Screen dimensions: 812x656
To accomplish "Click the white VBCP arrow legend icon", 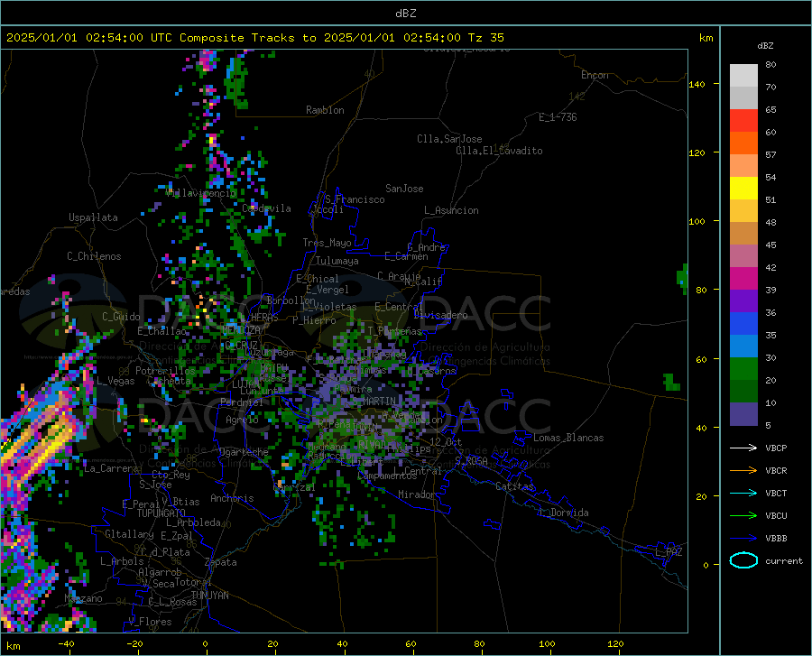I will pyautogui.click(x=743, y=448).
